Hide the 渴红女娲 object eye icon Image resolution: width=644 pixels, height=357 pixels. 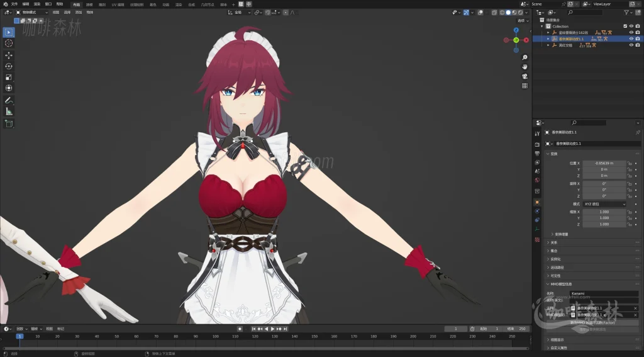pos(631,45)
